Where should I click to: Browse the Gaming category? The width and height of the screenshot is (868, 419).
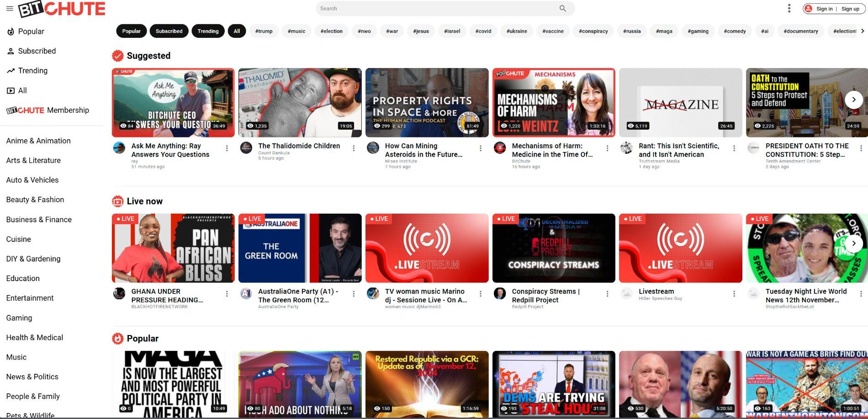click(x=19, y=318)
